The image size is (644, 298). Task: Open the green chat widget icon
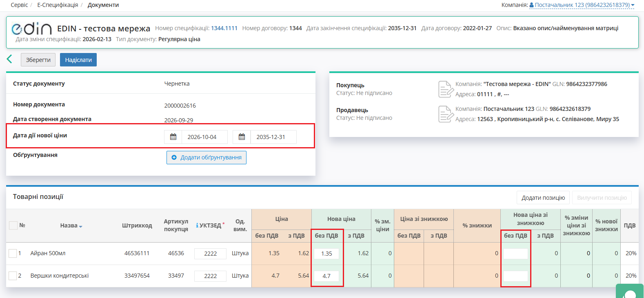(630, 291)
